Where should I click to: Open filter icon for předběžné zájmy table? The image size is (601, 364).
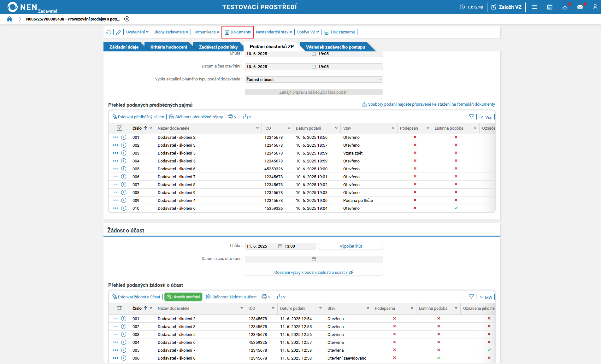coord(471,117)
